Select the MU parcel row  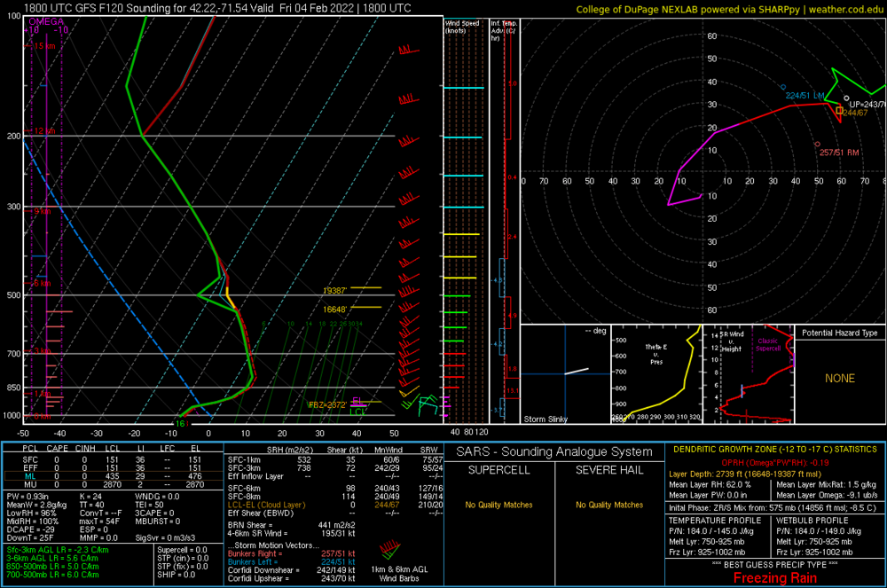click(30, 485)
